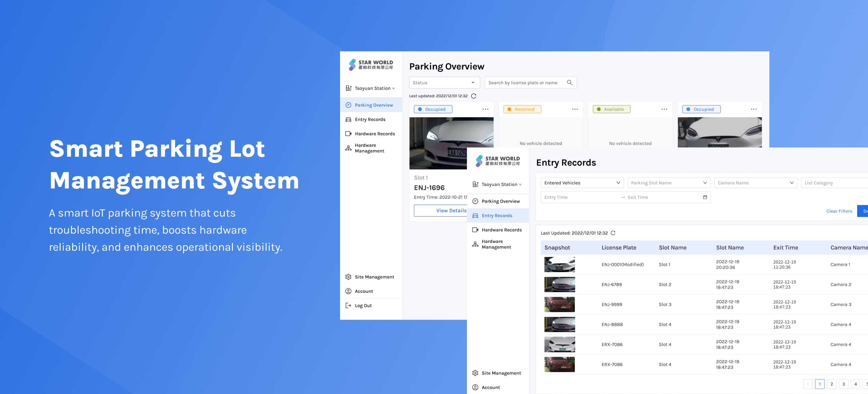Click Site Management gear in Parking Overview sidebar
Viewport: 868px width, 394px height.
pos(348,277)
